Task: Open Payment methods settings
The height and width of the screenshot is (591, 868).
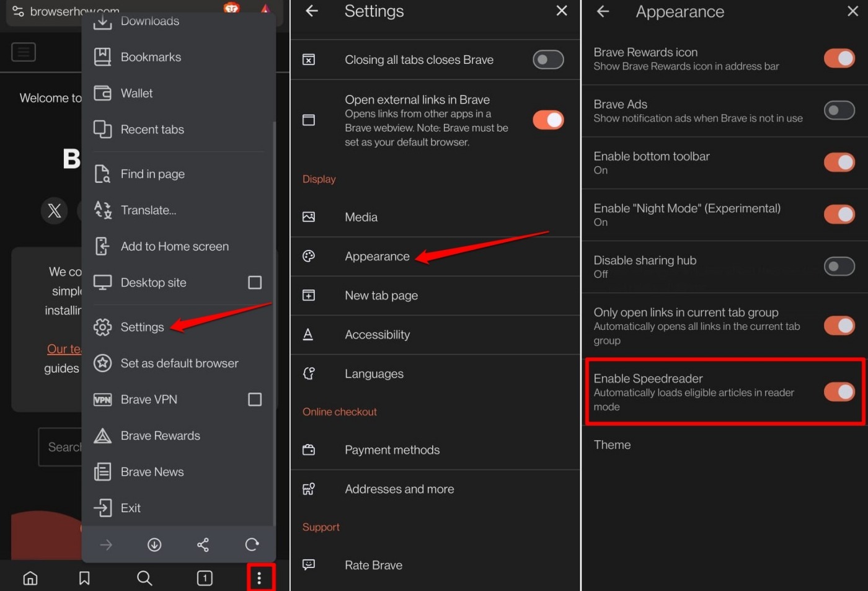Action: click(x=435, y=450)
